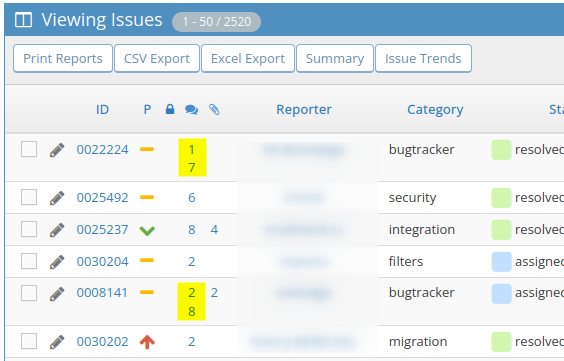Sort by the lock view-state column icon

click(170, 109)
